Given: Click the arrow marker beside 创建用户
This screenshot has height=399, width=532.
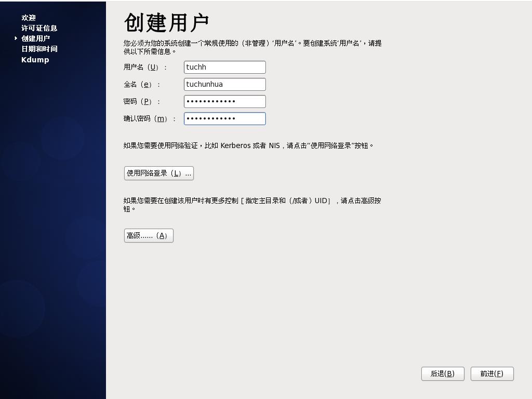Looking at the screenshot, I should pyautogui.click(x=16, y=38).
